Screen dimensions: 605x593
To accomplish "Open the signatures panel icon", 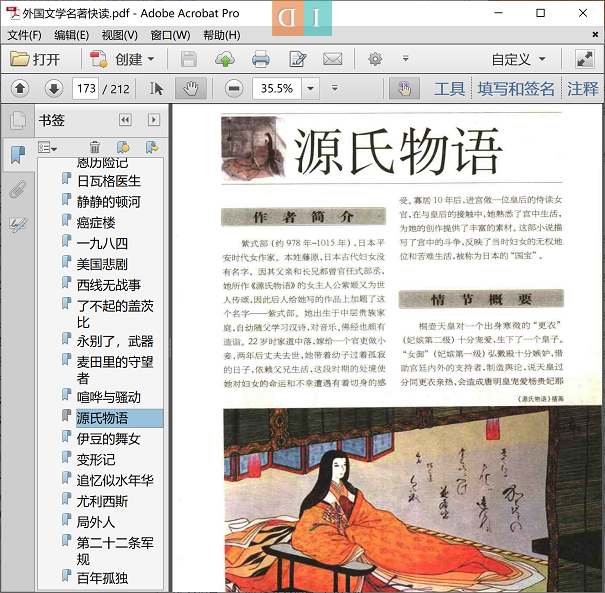I will click(x=18, y=225).
